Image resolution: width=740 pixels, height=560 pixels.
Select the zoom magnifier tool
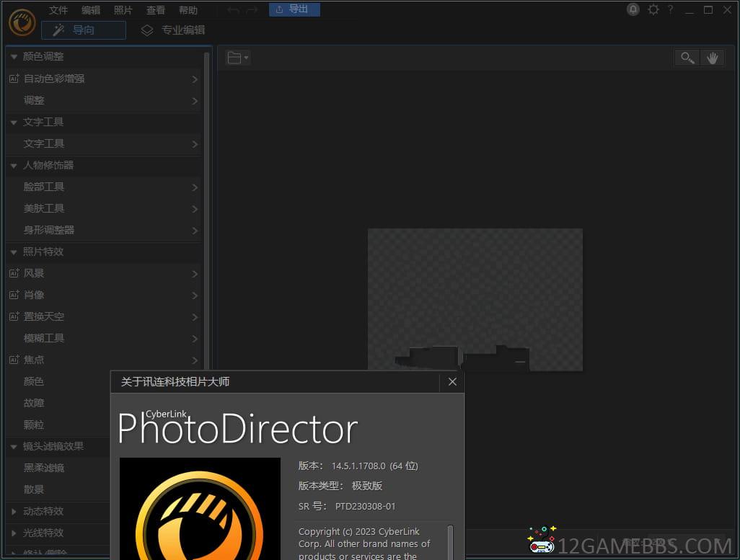(x=687, y=58)
